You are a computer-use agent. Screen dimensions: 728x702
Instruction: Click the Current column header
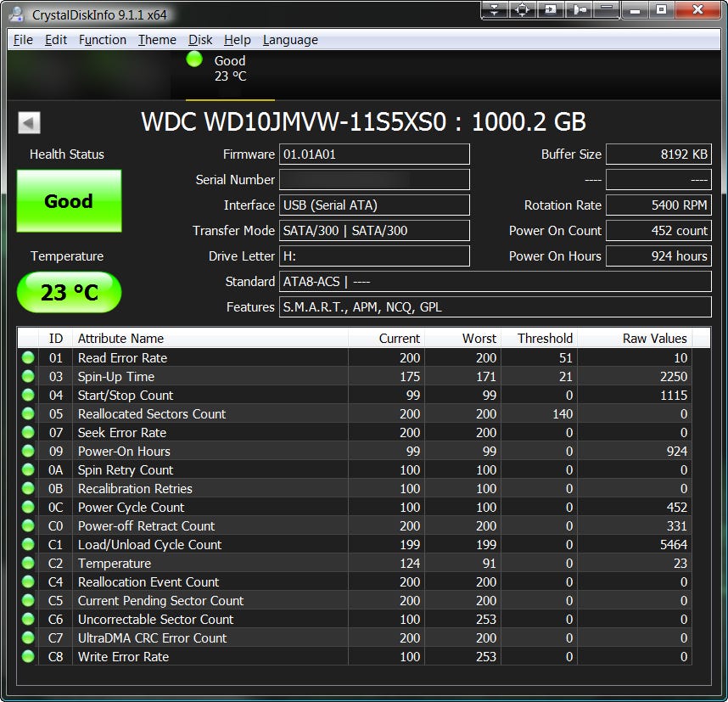tap(386, 338)
